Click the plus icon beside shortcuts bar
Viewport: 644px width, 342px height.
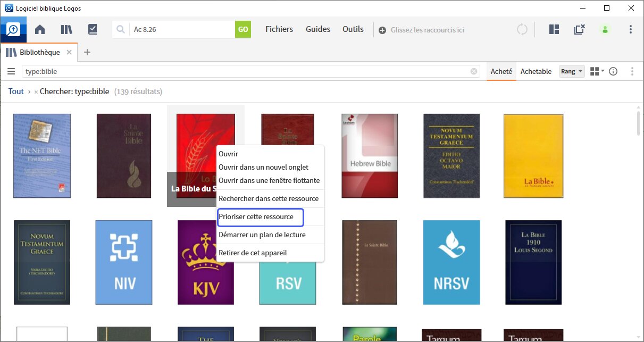coord(382,30)
